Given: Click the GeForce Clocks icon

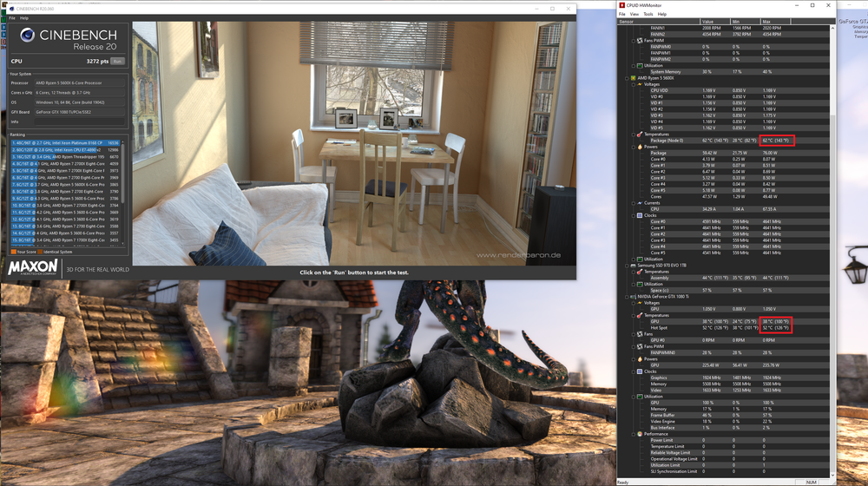Looking at the screenshot, I should [640, 371].
